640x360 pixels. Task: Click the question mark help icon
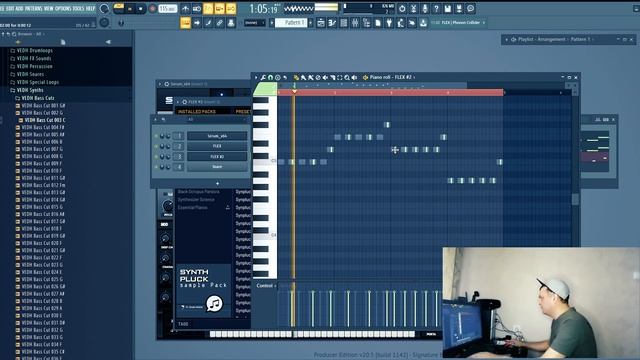point(436,8)
